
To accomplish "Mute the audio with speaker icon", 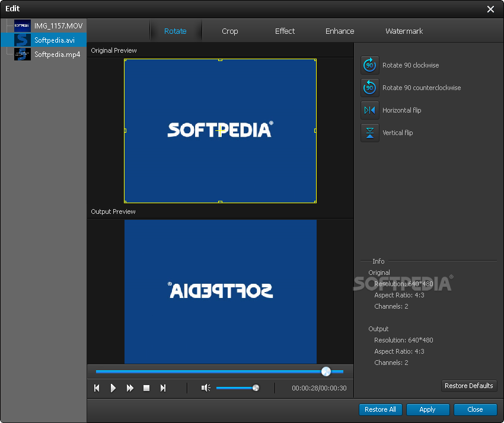I will pos(206,388).
